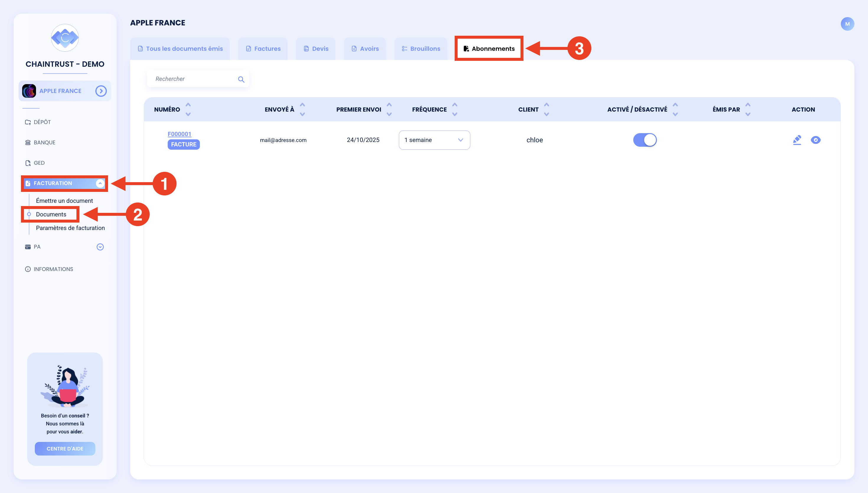The height and width of the screenshot is (493, 868).
Task: Sort by Activé / Désactivé column arrows
Action: [676, 109]
